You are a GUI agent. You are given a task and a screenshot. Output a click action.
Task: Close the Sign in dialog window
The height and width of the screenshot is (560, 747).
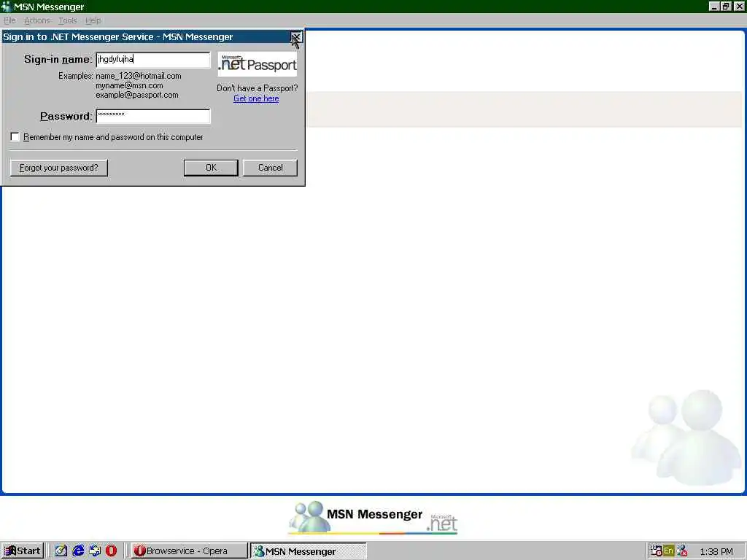click(x=296, y=37)
